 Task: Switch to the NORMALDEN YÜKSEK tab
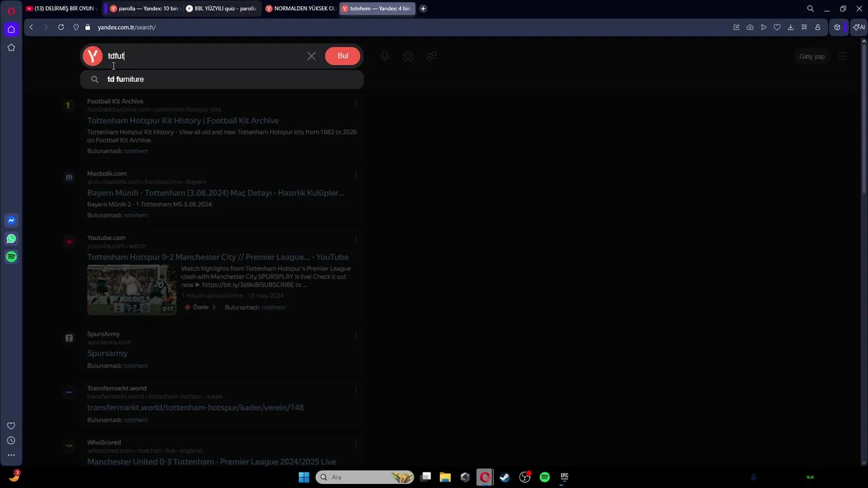tap(300, 9)
